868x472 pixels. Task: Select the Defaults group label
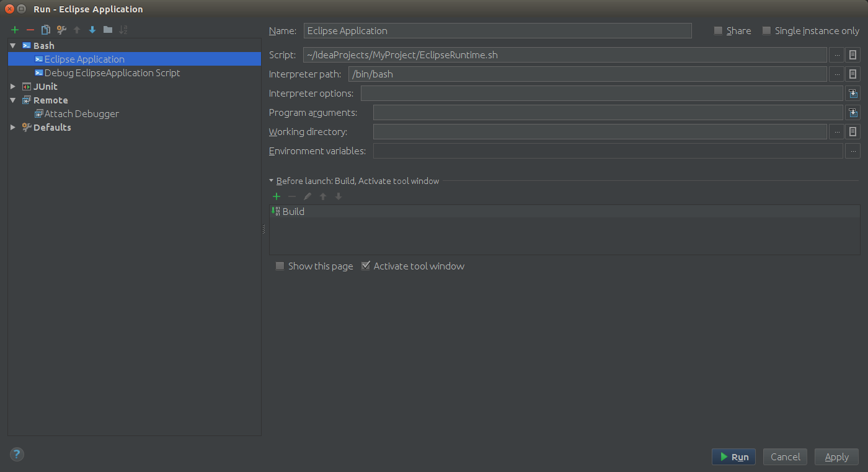point(52,128)
